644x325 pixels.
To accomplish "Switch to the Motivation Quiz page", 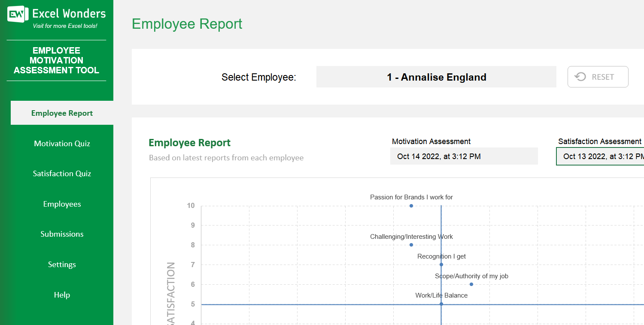I will 62,143.
